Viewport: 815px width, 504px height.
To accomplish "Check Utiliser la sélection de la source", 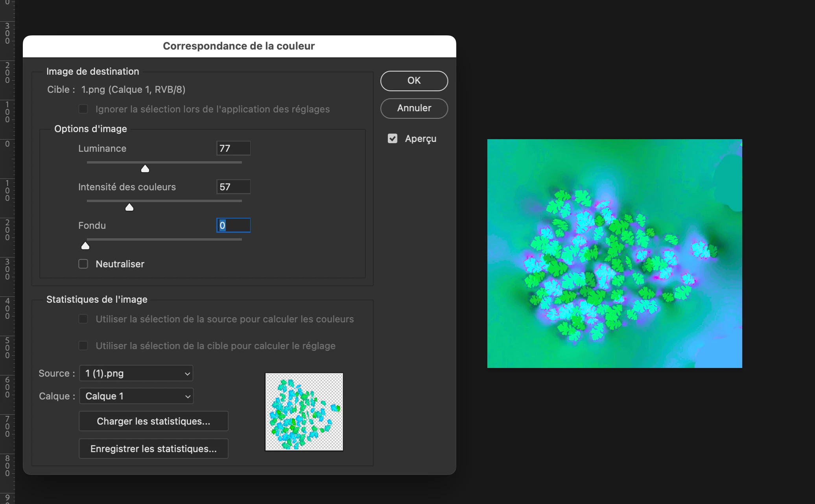I will pyautogui.click(x=83, y=319).
